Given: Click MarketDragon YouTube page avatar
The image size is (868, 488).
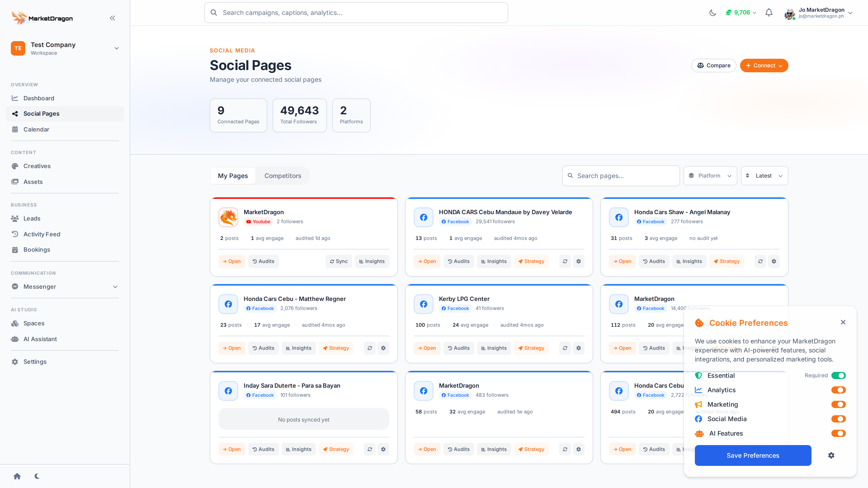Looking at the screenshot, I should (x=229, y=217).
